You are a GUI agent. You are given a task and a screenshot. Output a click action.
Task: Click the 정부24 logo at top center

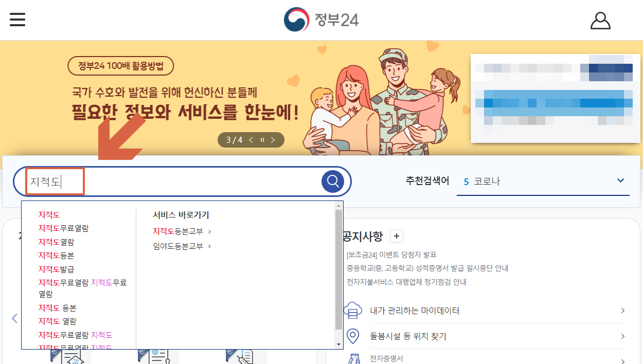(321, 20)
